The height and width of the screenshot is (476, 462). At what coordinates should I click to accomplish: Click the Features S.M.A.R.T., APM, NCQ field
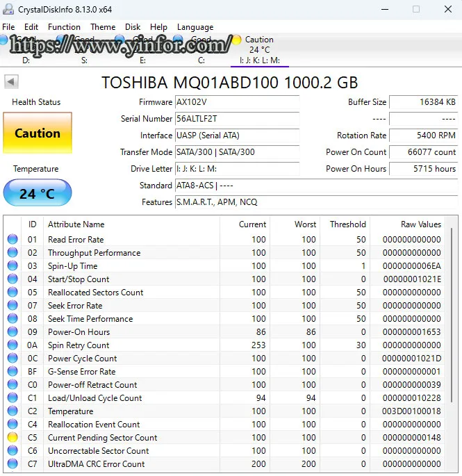pos(316,202)
